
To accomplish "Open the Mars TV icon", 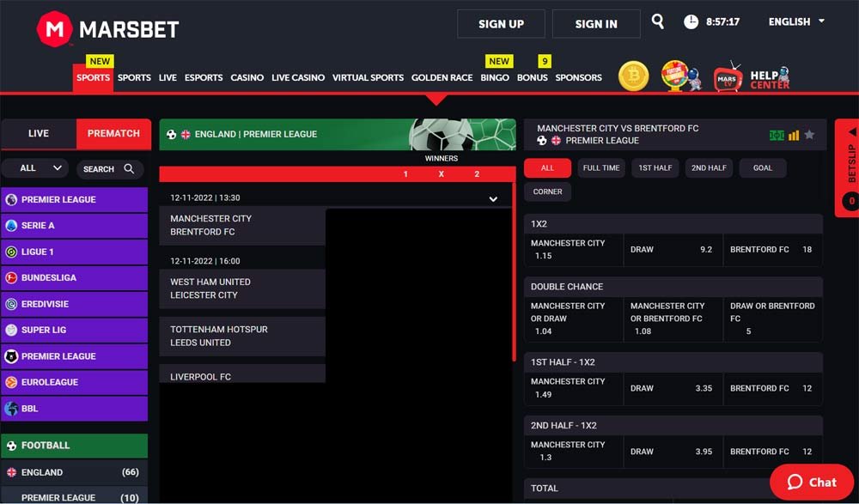I will point(728,76).
